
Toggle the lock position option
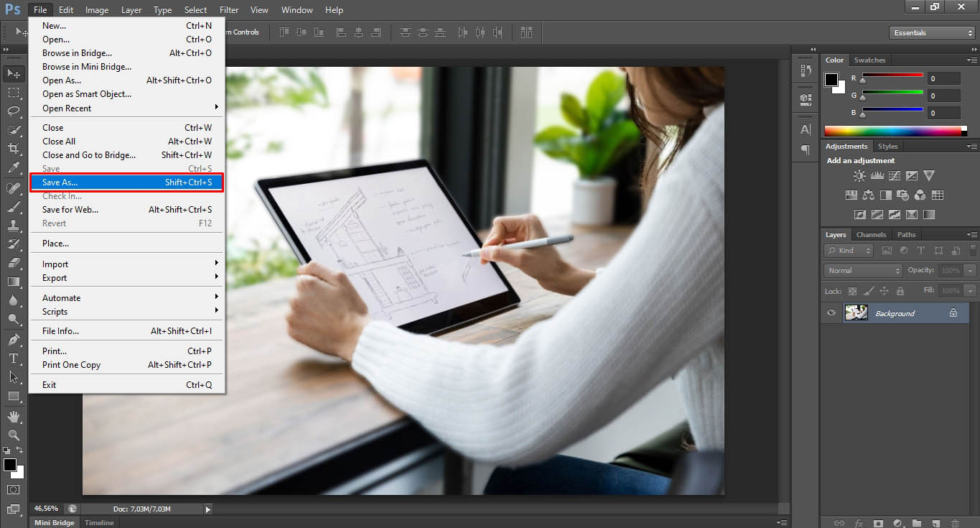[x=885, y=290]
